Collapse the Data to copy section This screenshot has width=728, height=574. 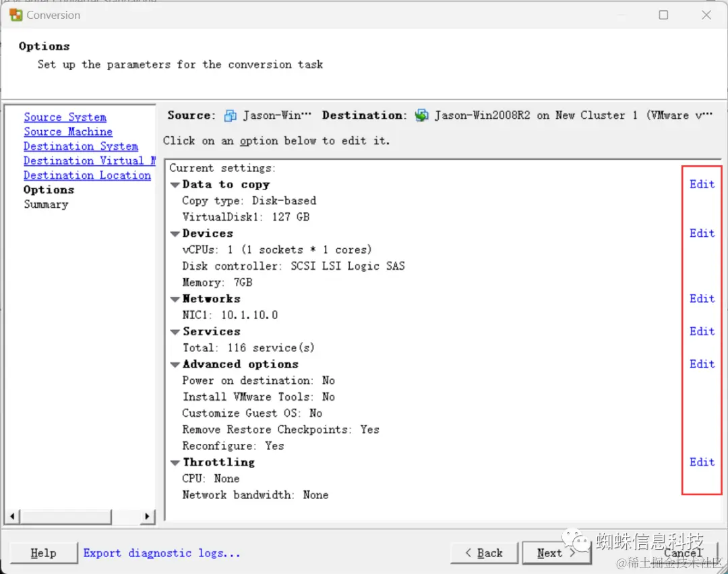click(x=175, y=185)
